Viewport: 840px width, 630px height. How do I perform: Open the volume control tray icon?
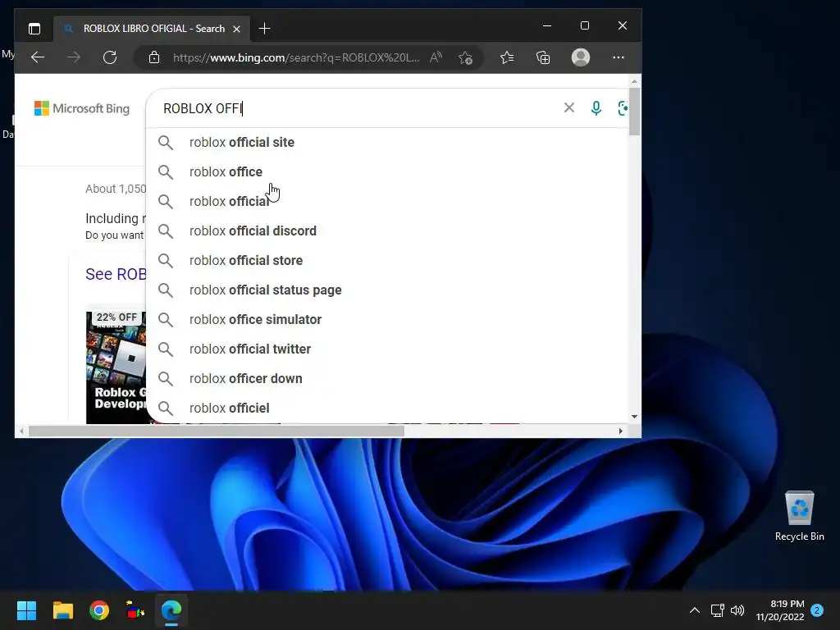pos(737,610)
